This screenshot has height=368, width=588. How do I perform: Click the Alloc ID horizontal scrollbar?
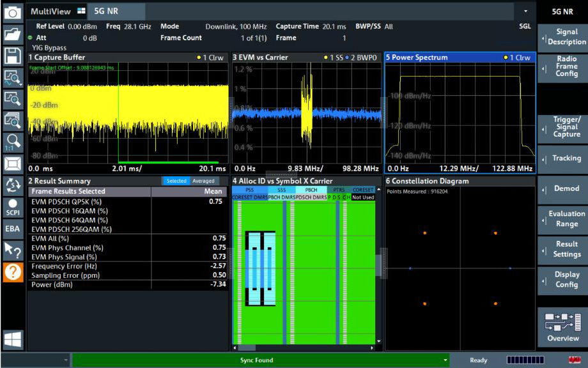tap(247, 348)
